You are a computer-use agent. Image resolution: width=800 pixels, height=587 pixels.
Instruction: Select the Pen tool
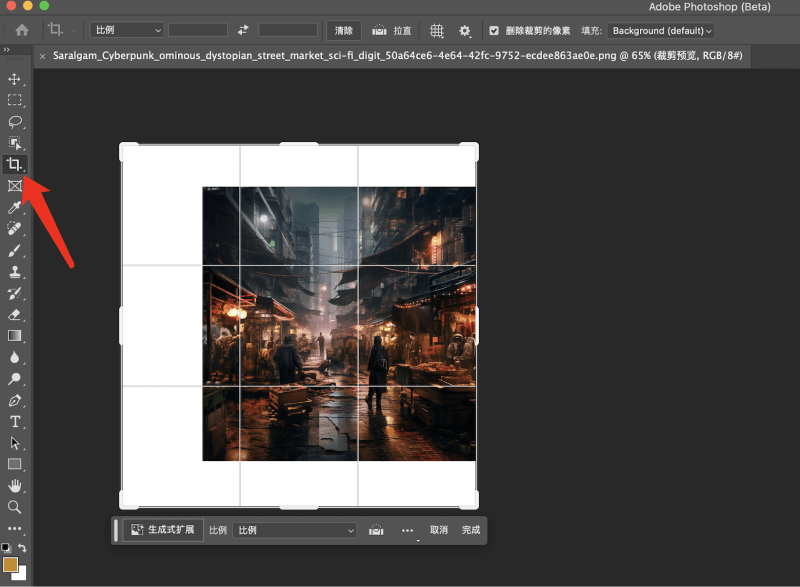click(14, 399)
